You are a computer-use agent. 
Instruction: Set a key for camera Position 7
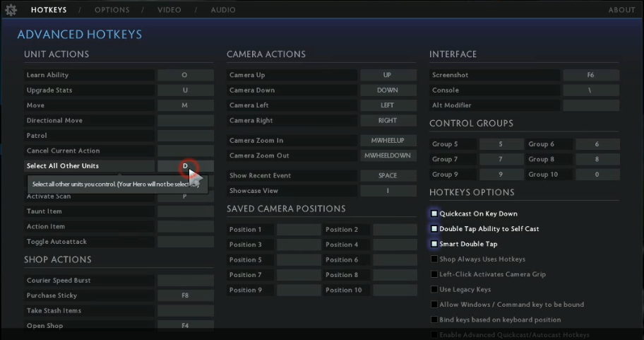point(299,275)
